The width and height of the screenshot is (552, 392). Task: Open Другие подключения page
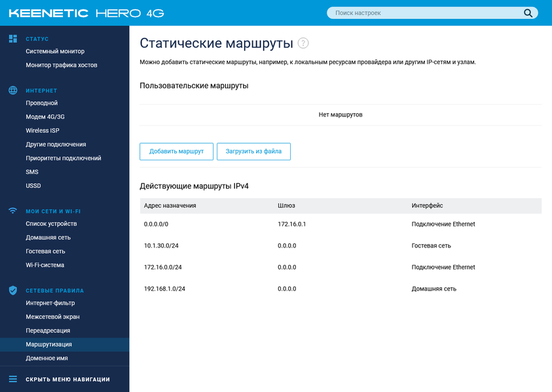coord(56,144)
